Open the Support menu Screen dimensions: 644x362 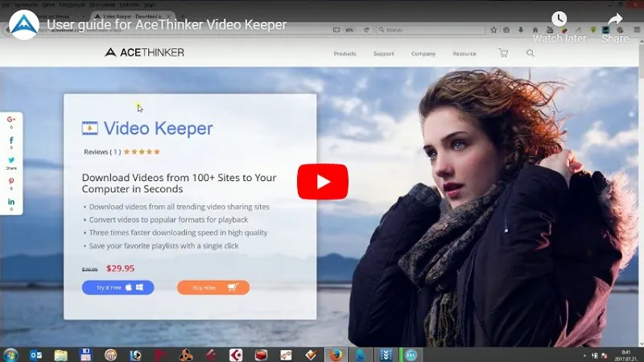coord(384,54)
